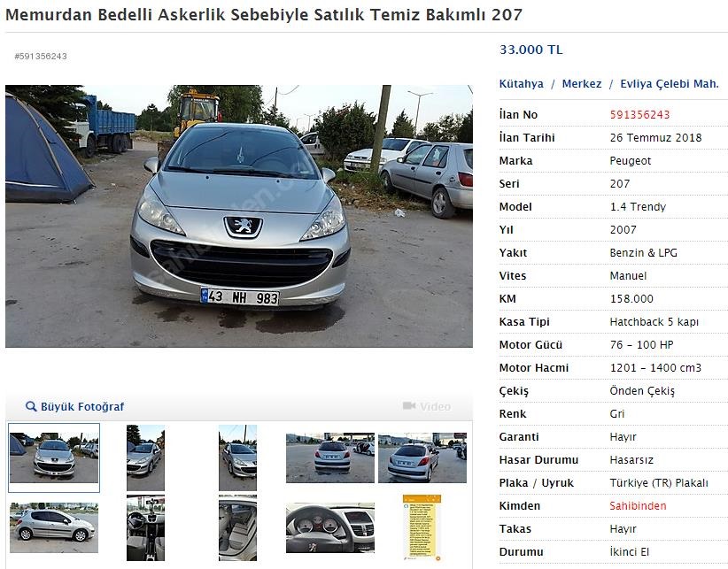
Task: Click the red listing number 591356243
Action: (x=639, y=114)
